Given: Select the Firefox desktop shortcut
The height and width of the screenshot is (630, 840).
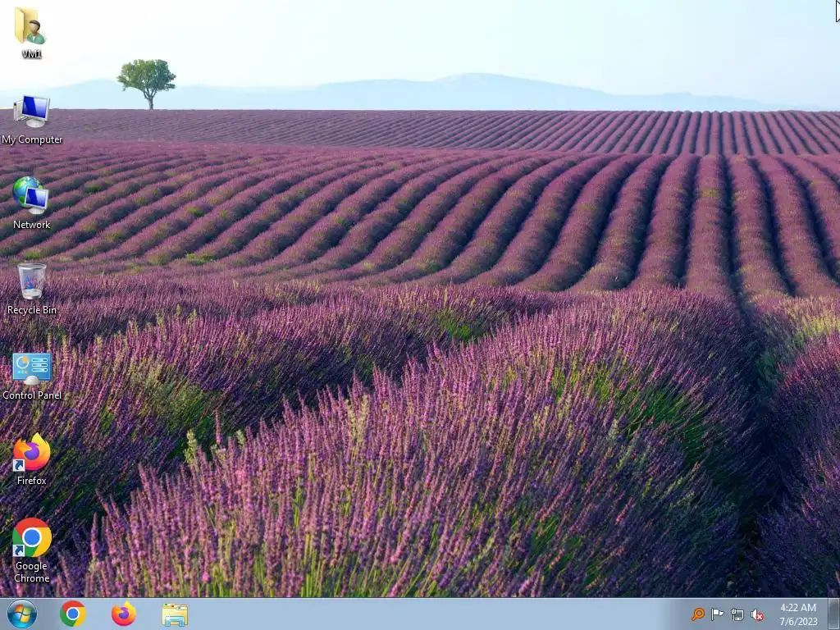Looking at the screenshot, I should [32, 453].
